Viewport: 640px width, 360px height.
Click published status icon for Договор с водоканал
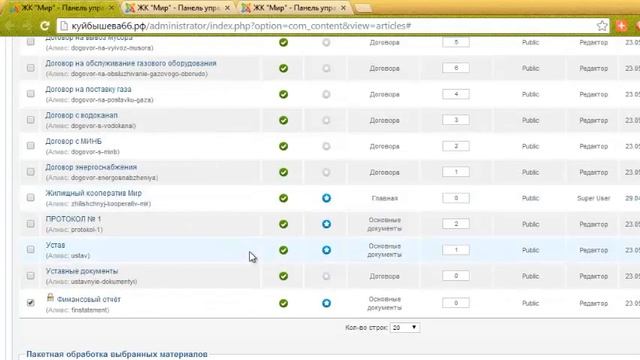[x=283, y=120]
